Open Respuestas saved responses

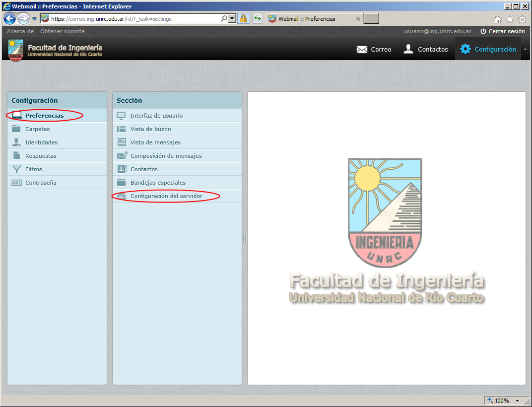pyautogui.click(x=57, y=156)
